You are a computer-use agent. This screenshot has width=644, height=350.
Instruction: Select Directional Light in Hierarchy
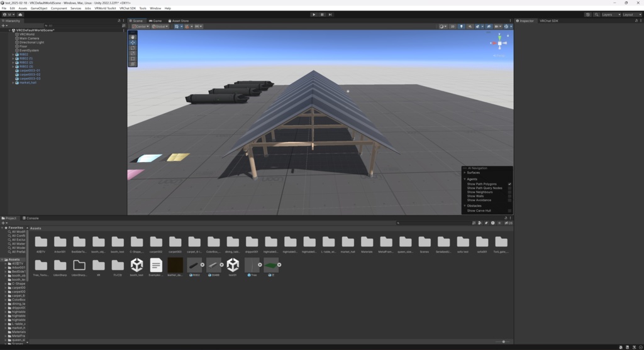click(x=31, y=42)
